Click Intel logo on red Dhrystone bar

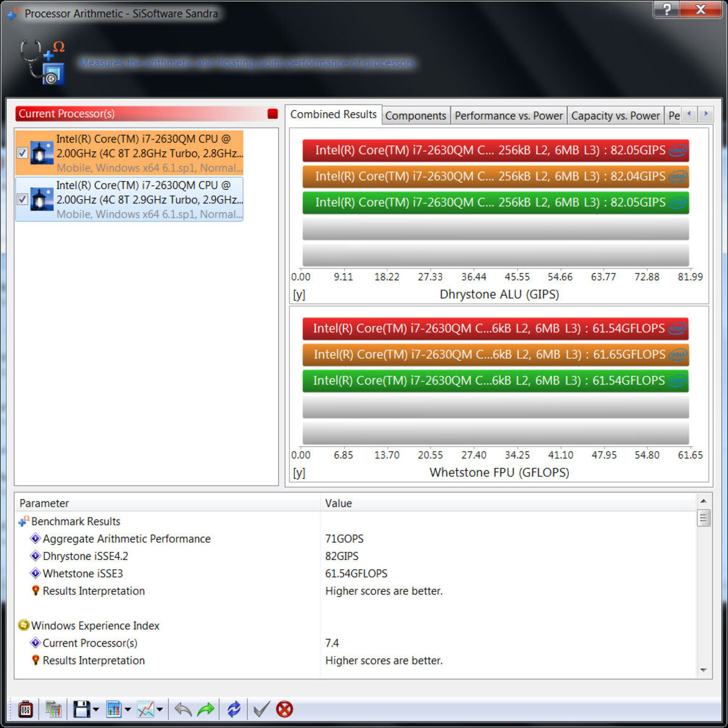coord(678,151)
